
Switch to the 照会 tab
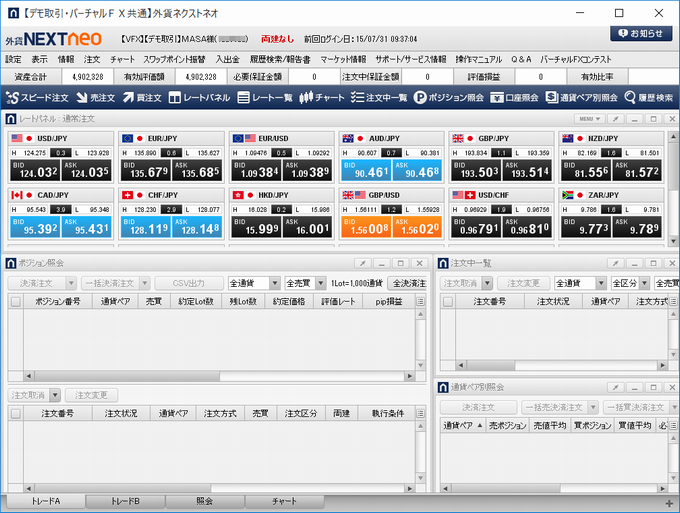point(205,501)
